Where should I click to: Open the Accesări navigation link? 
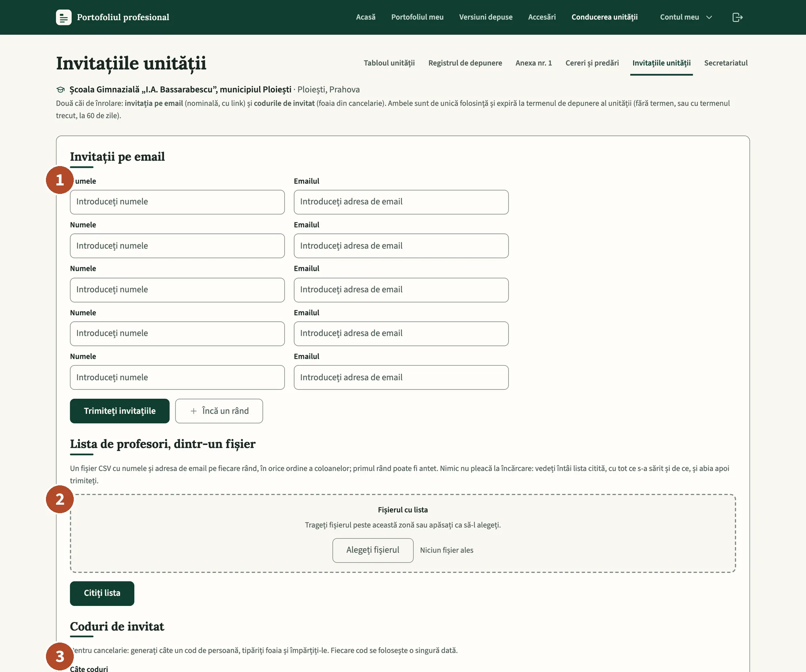tap(542, 17)
